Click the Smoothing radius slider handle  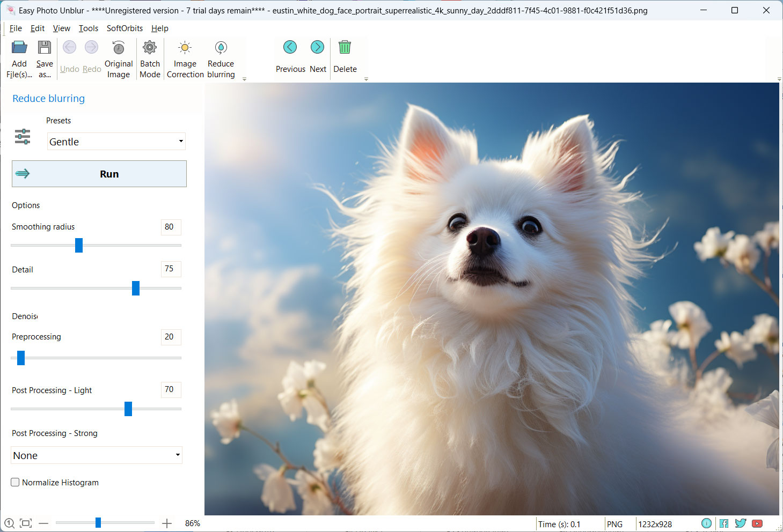[x=79, y=245]
